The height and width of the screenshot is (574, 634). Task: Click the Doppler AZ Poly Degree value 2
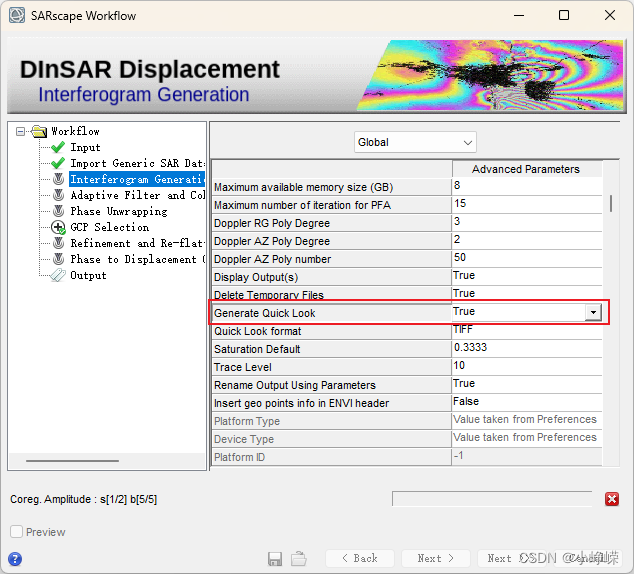526,240
